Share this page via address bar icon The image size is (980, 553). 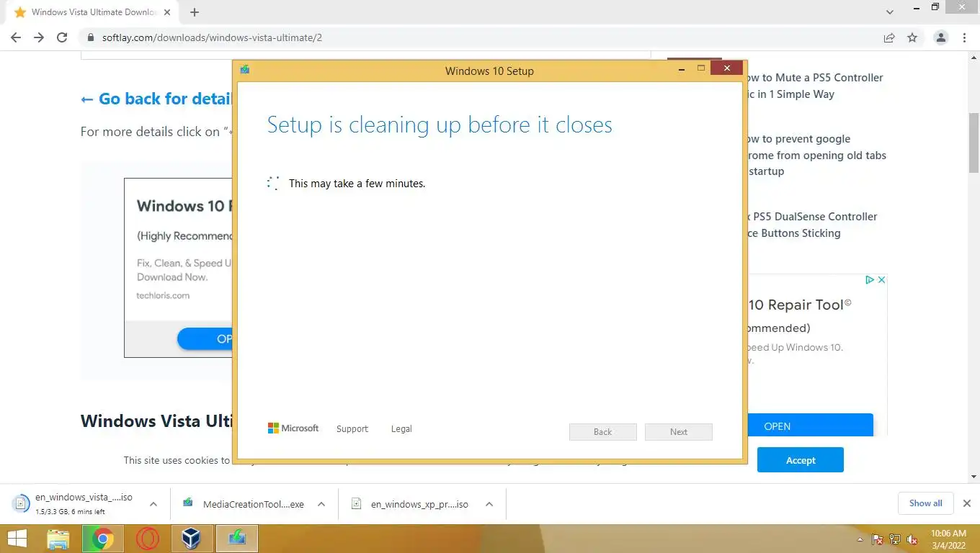click(x=889, y=37)
